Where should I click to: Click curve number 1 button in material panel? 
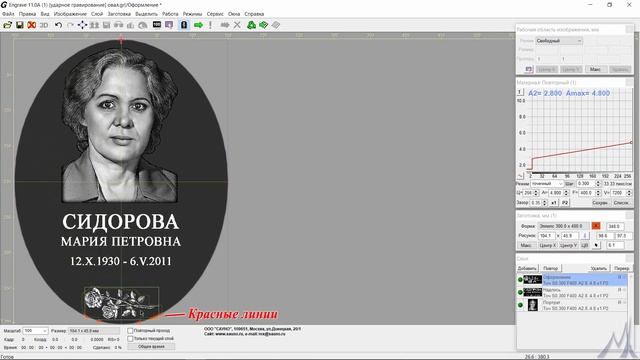pos(520,92)
